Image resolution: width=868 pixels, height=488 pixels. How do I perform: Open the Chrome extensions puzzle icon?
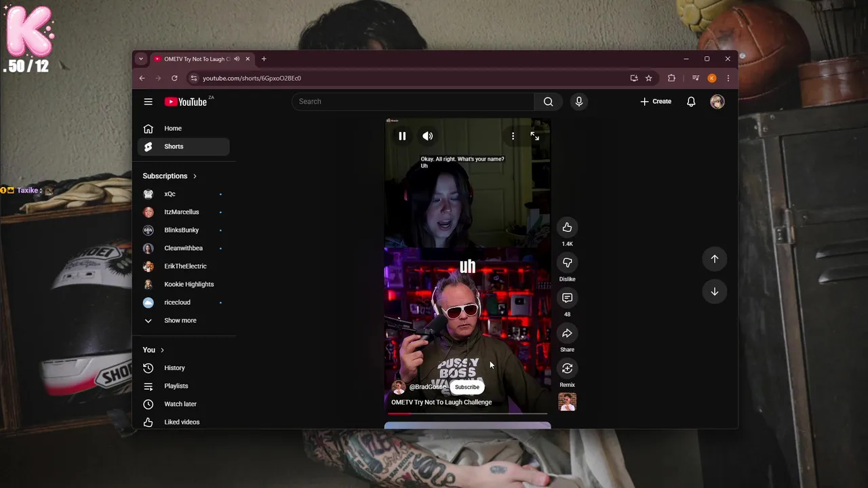coord(671,78)
